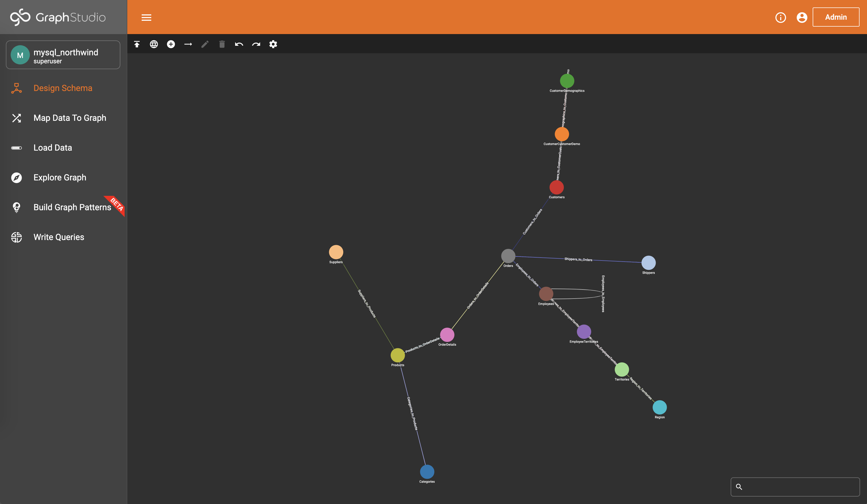867x504 pixels.
Task: Redo the last undone change
Action: pyautogui.click(x=256, y=44)
